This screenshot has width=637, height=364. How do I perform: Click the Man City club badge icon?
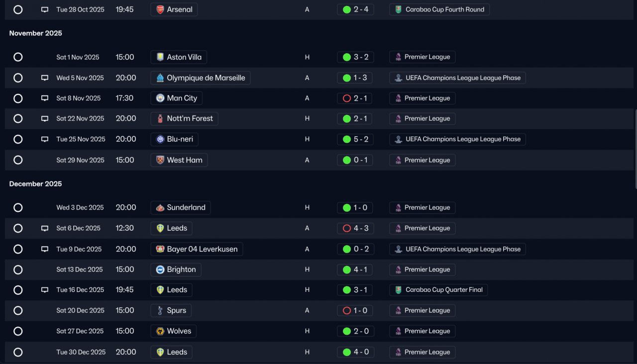coord(160,98)
